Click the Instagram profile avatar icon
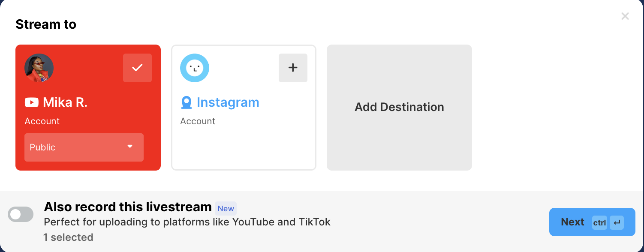Viewport: 644px width, 252px height. point(195,68)
